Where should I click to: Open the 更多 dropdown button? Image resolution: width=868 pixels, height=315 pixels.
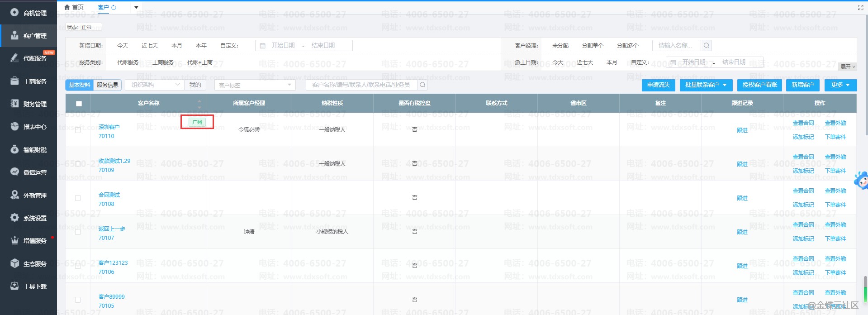pos(840,85)
